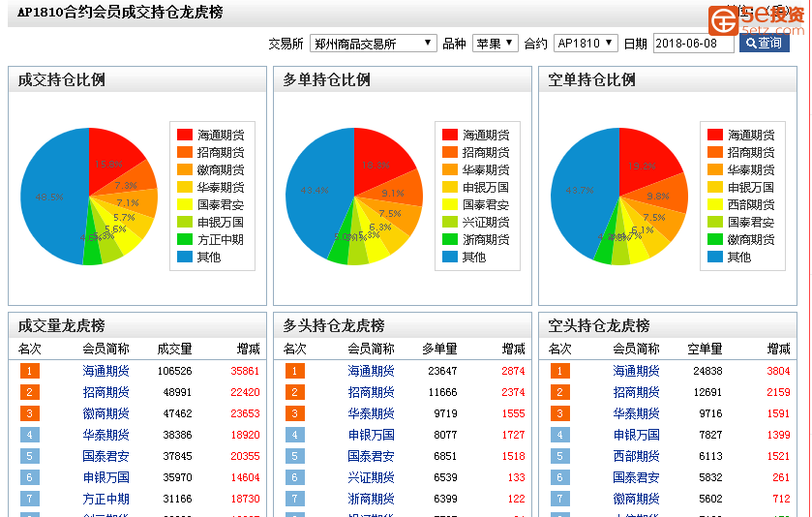The height and width of the screenshot is (517, 812).
Task: Click 方正中期 green swatch in 成交持仓比例 legend
Action: [x=185, y=240]
